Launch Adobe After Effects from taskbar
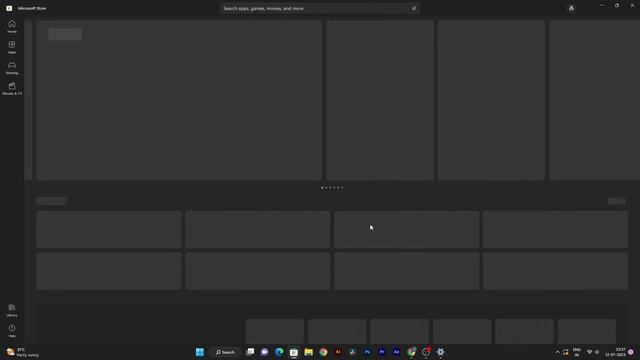Viewport: 640px width, 360px height. tap(396, 352)
